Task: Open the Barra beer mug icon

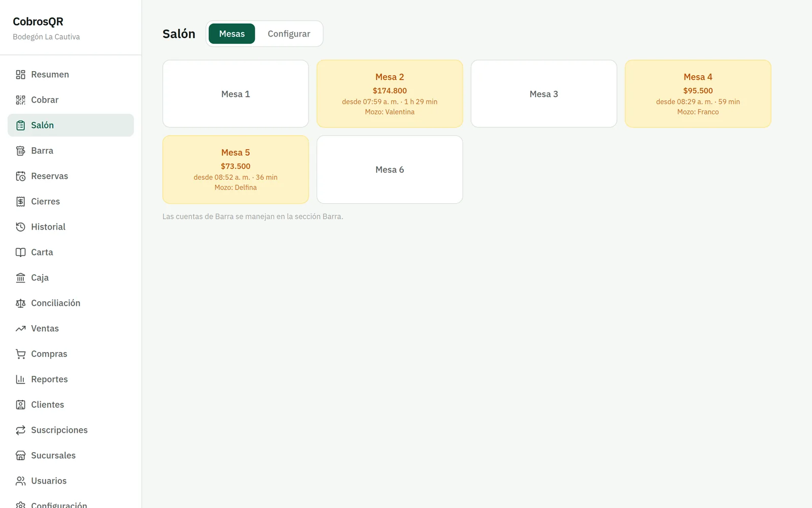Action: 20,151
